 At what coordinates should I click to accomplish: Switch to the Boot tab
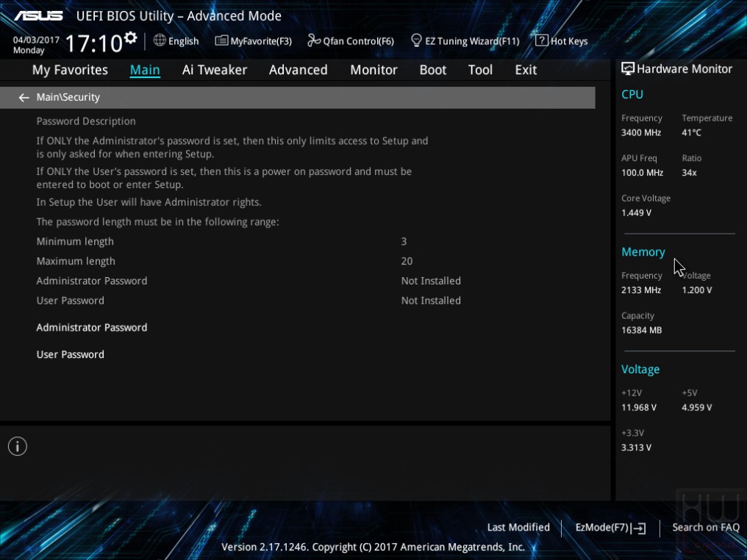(x=432, y=70)
